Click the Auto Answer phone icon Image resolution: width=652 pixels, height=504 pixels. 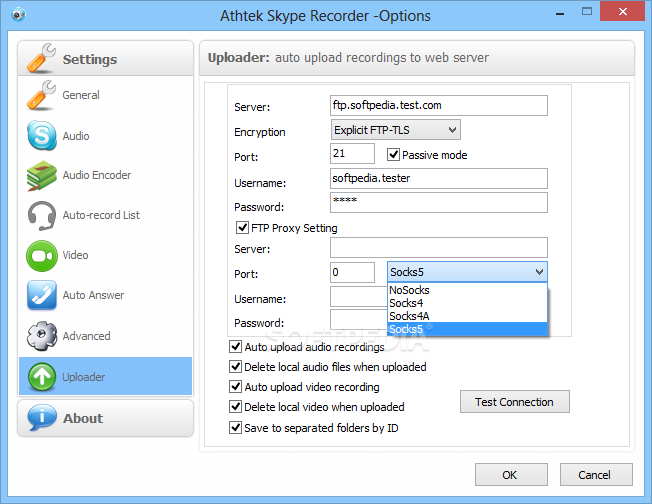(x=42, y=295)
